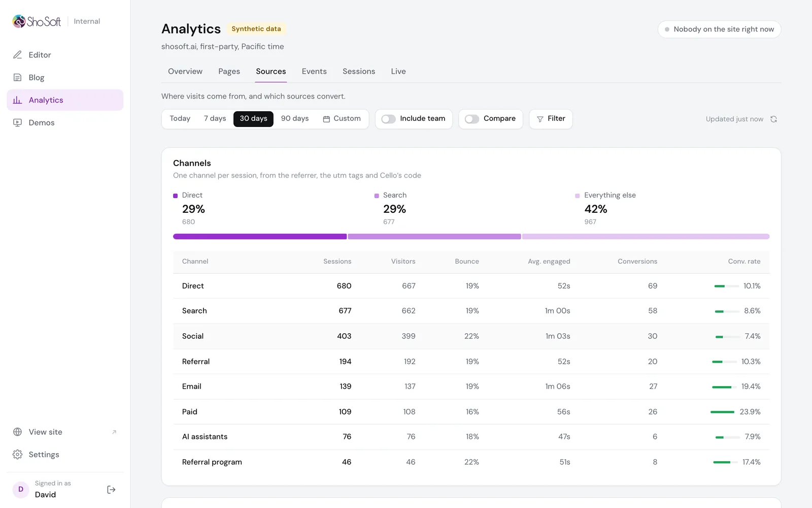Image resolution: width=812 pixels, height=508 pixels.
Task: Click the external link arrow beside View site
Action: [x=114, y=432]
